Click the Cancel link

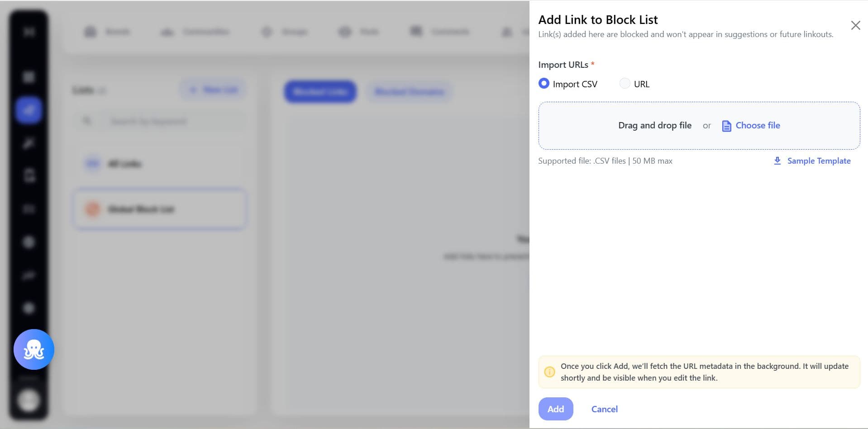click(604, 409)
